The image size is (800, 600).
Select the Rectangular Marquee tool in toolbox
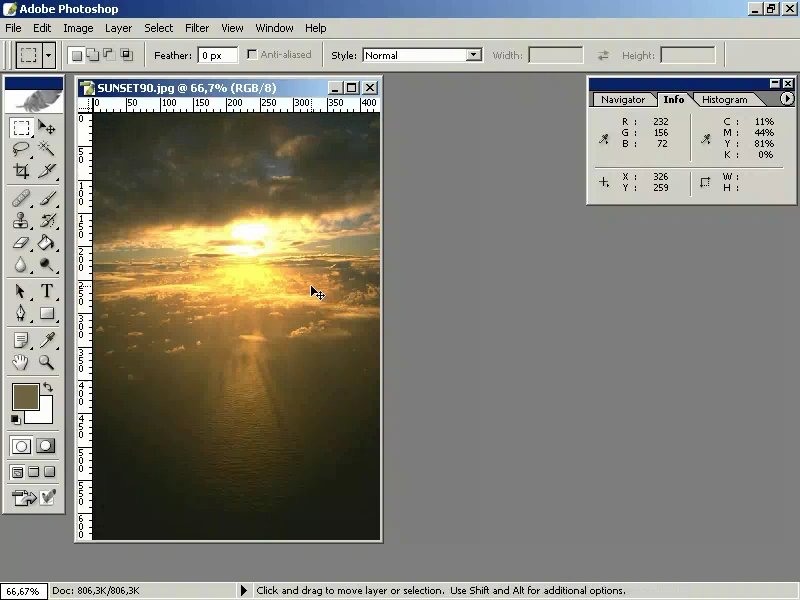(21, 128)
